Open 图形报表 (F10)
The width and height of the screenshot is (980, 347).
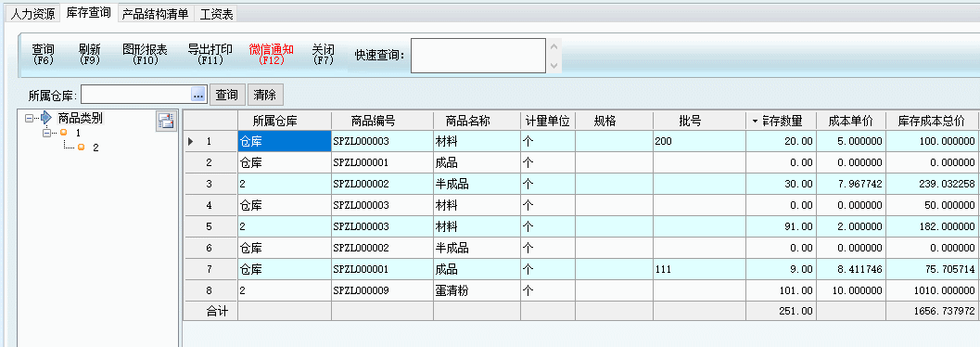tap(145, 55)
